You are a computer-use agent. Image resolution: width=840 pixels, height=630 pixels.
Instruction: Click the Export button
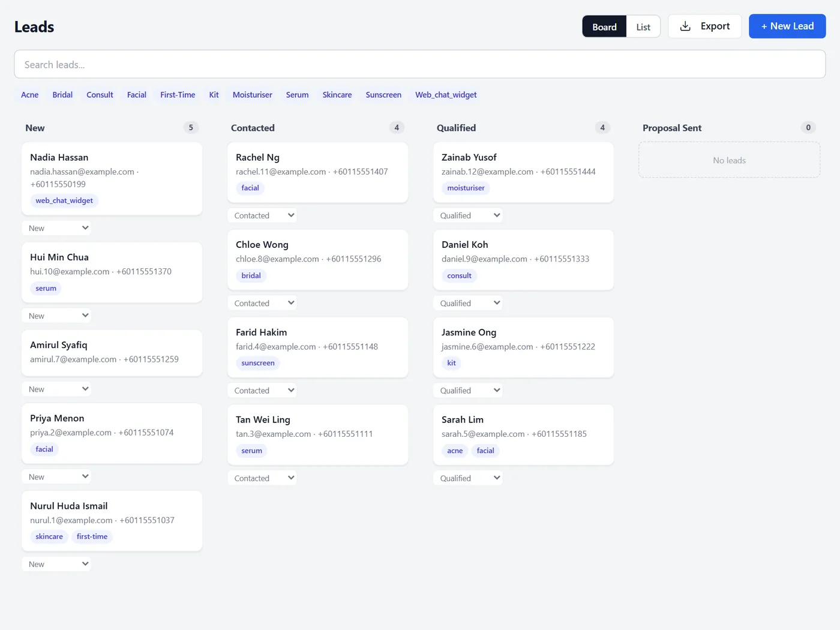704,26
